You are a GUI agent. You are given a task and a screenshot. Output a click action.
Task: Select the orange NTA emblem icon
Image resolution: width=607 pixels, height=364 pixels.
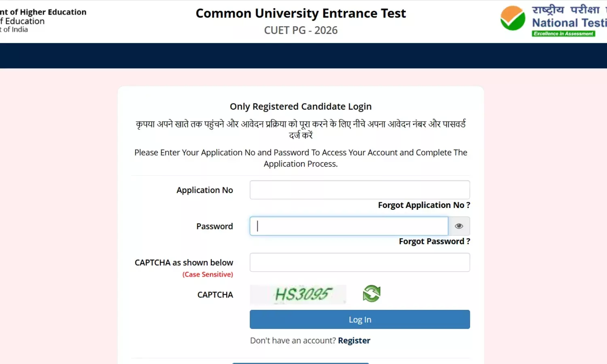coord(513,18)
